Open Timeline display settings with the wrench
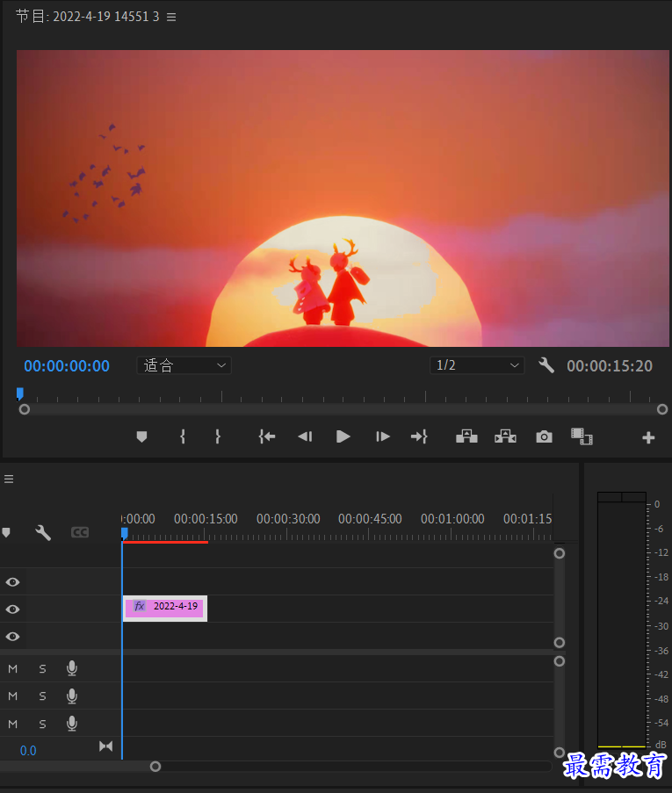 [43, 532]
